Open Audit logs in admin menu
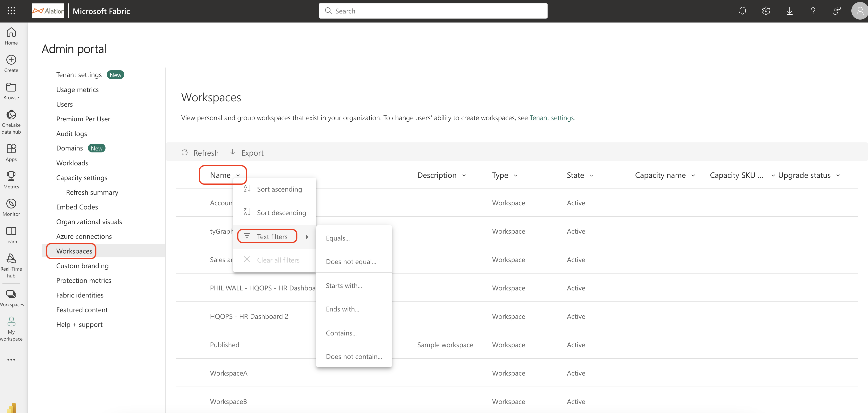Image resolution: width=868 pixels, height=413 pixels. point(71,134)
